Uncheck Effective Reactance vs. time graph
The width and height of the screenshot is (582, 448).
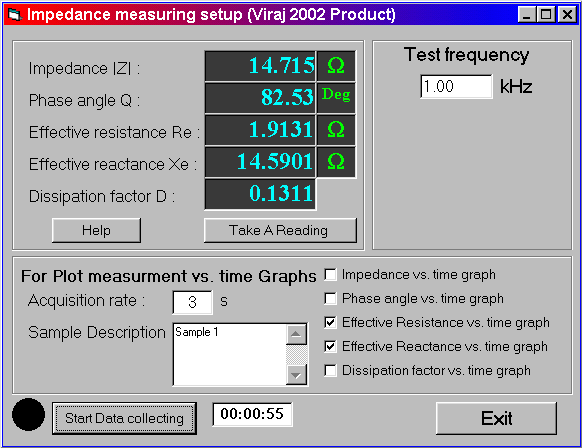point(330,347)
